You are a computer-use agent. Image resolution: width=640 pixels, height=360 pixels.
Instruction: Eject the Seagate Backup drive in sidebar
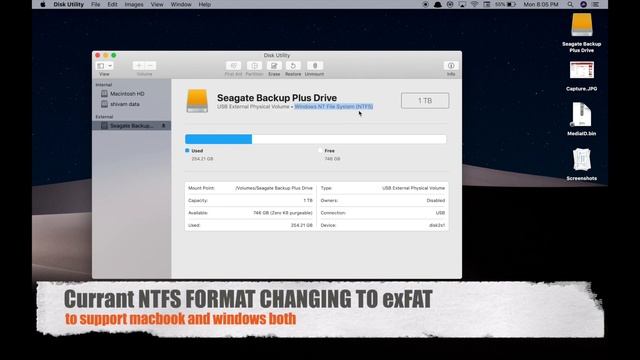(x=164, y=126)
